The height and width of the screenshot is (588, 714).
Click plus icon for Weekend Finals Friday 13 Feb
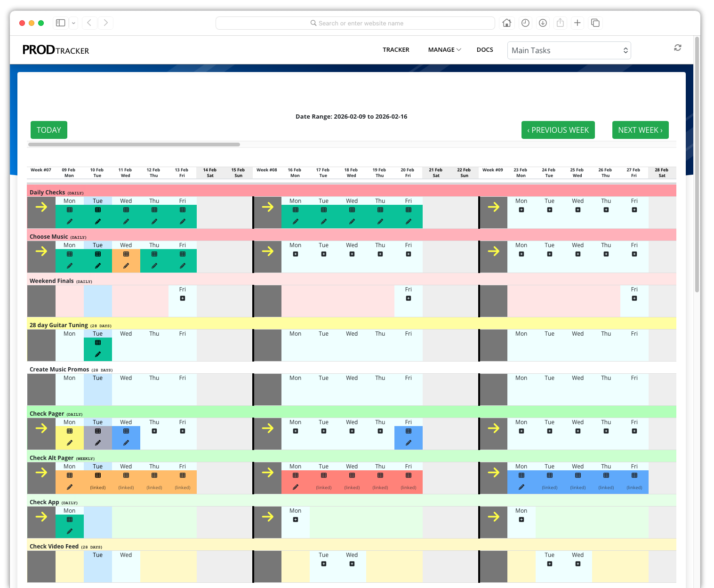pos(183,298)
